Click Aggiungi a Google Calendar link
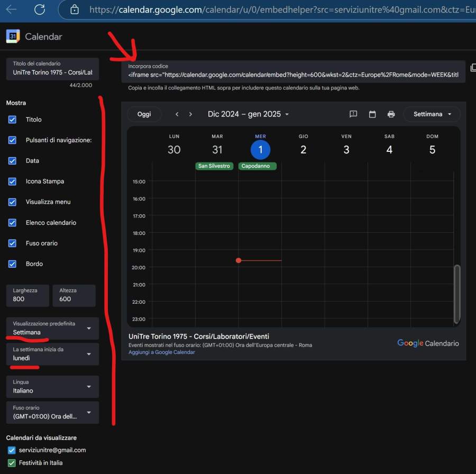The image size is (476, 474). coord(161,352)
